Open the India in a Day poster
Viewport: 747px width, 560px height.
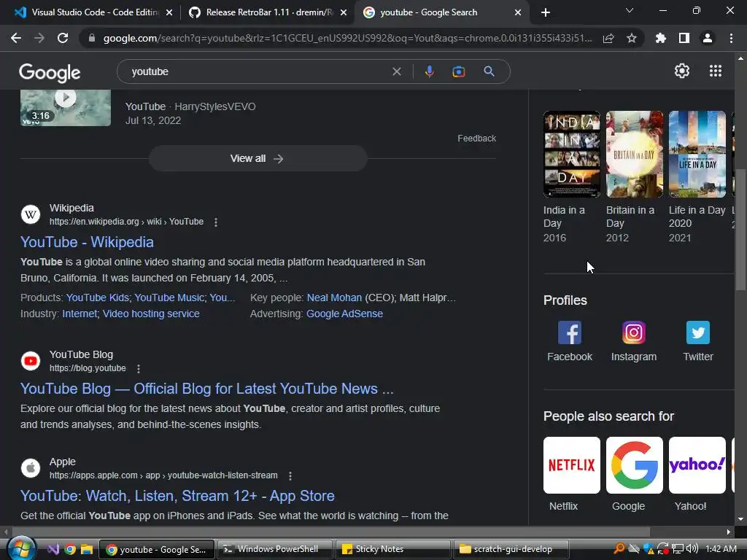tap(572, 154)
